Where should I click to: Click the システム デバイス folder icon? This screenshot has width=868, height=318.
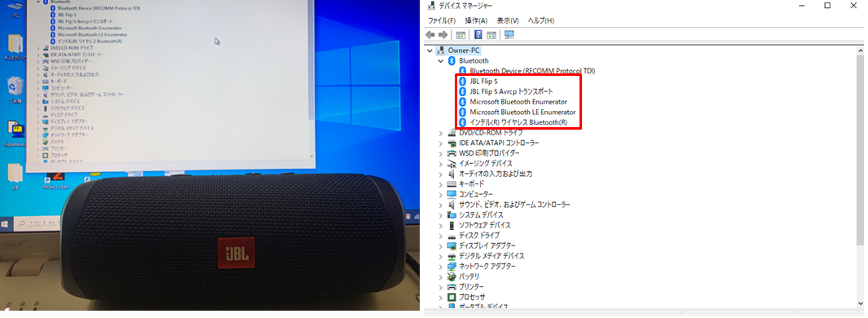[452, 215]
